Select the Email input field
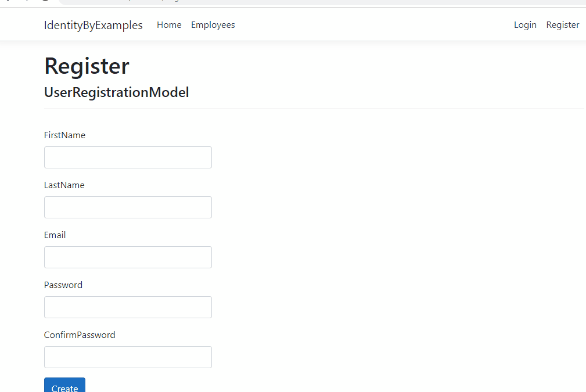 pos(128,257)
